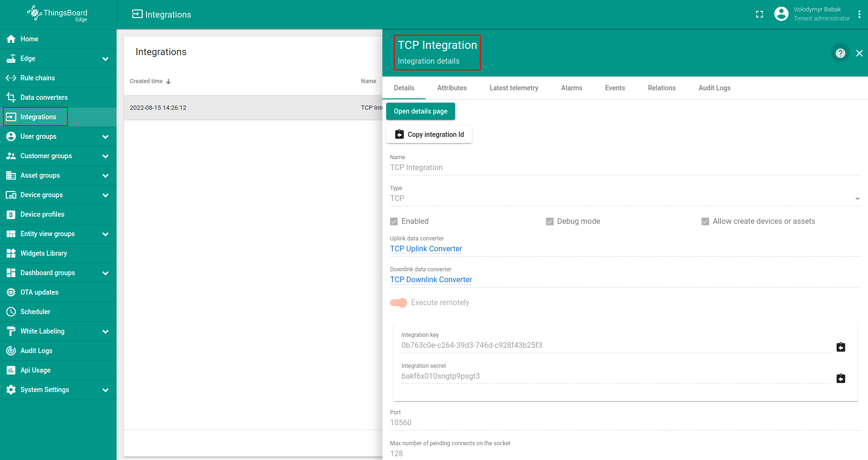Image resolution: width=868 pixels, height=460 pixels.
Task: Click the Home icon in sidebar
Action: (11, 39)
